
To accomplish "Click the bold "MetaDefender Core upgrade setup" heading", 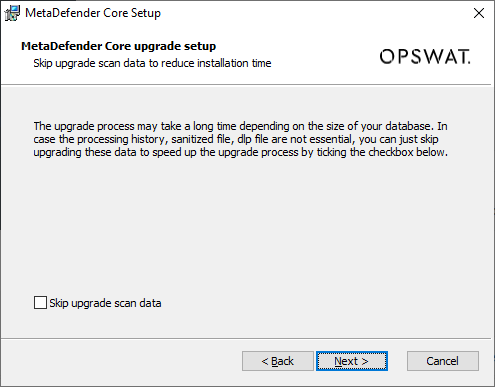I will [119, 46].
